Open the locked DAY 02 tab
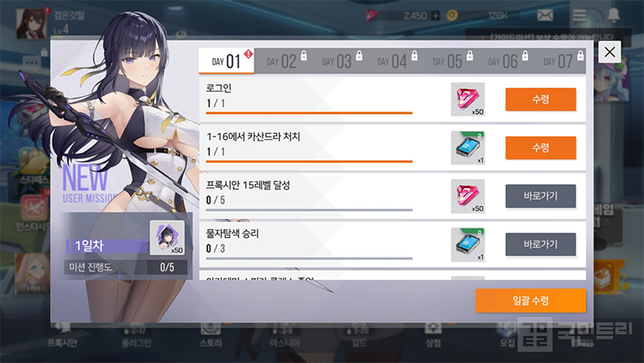 (281, 61)
